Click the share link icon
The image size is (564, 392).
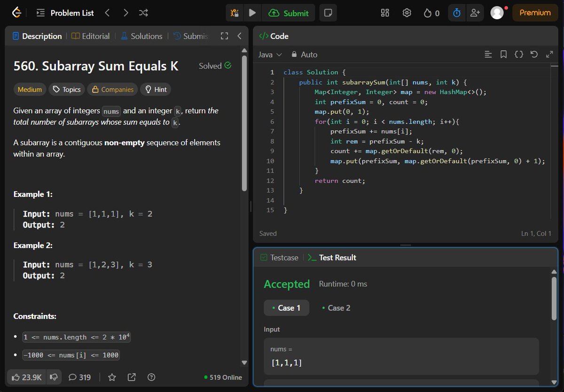132,377
